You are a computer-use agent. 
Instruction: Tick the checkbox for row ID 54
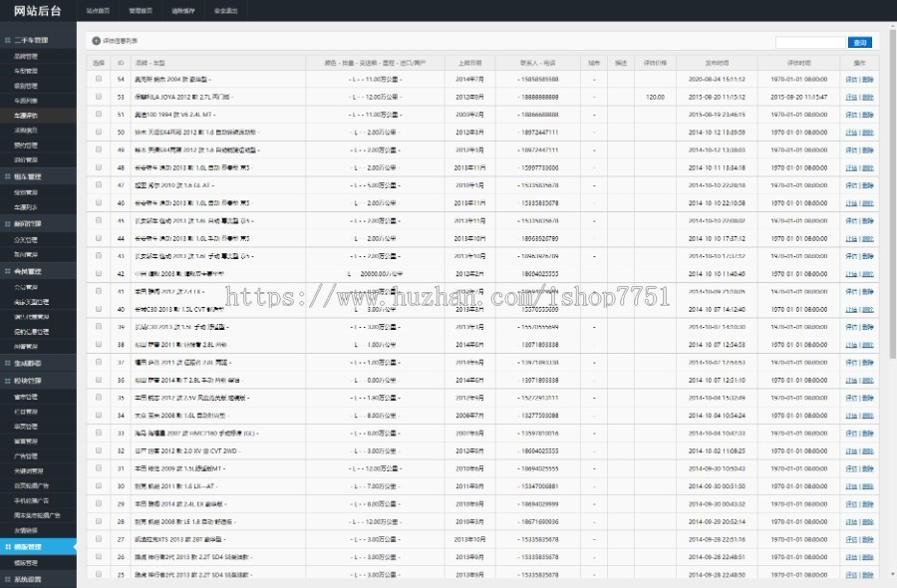99,79
